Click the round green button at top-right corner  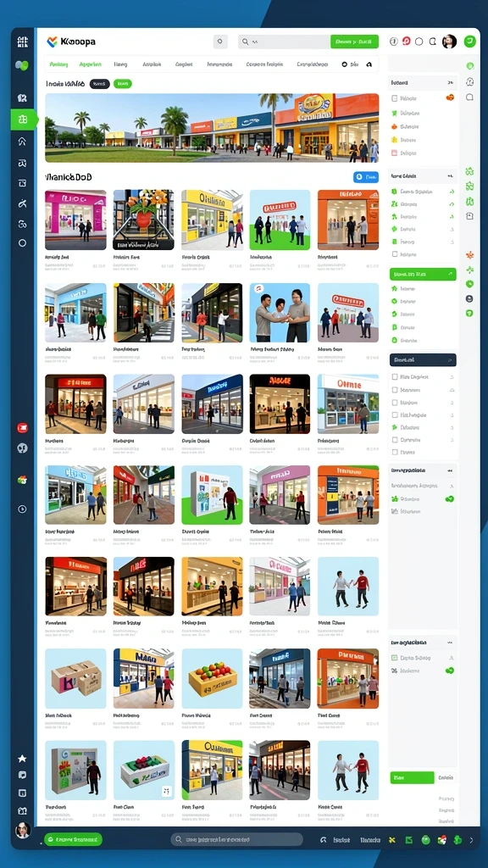[x=469, y=41]
